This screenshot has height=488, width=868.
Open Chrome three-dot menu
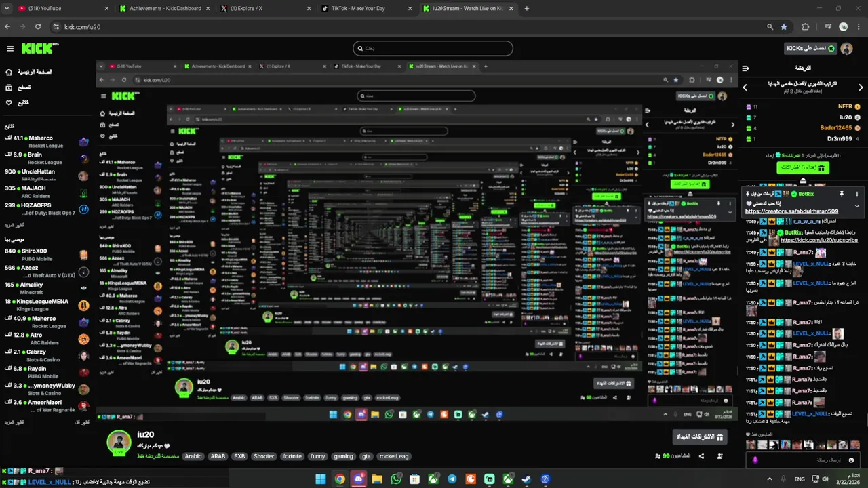pos(859,27)
